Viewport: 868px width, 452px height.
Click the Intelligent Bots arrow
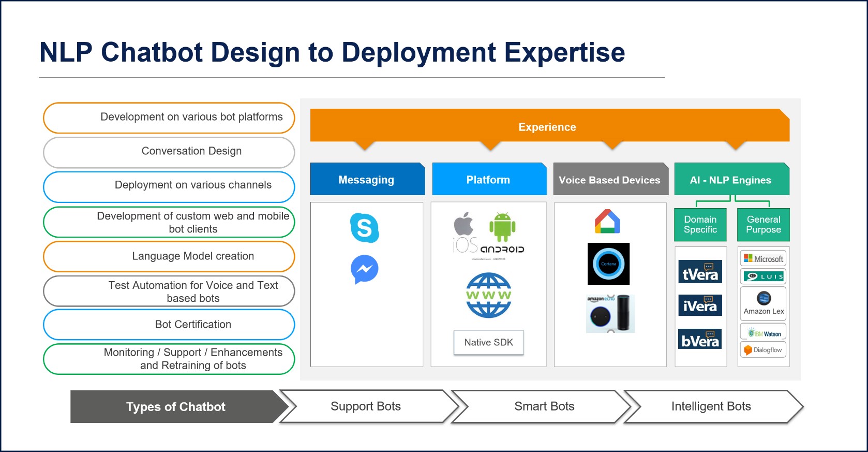(711, 406)
